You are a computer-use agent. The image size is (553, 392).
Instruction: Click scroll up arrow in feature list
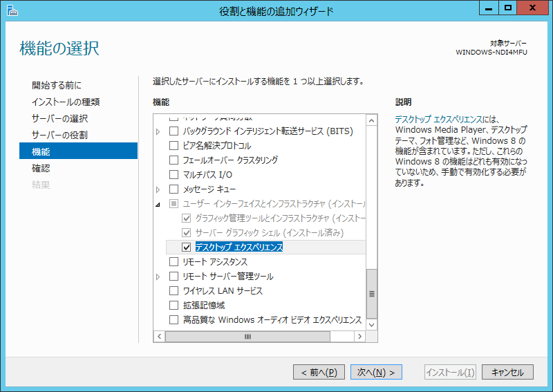tap(371, 121)
